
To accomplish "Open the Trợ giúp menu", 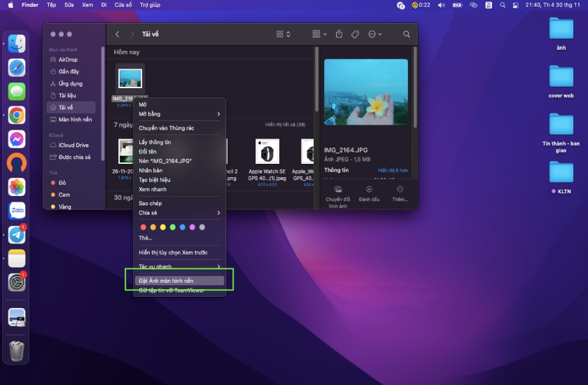I will (150, 5).
